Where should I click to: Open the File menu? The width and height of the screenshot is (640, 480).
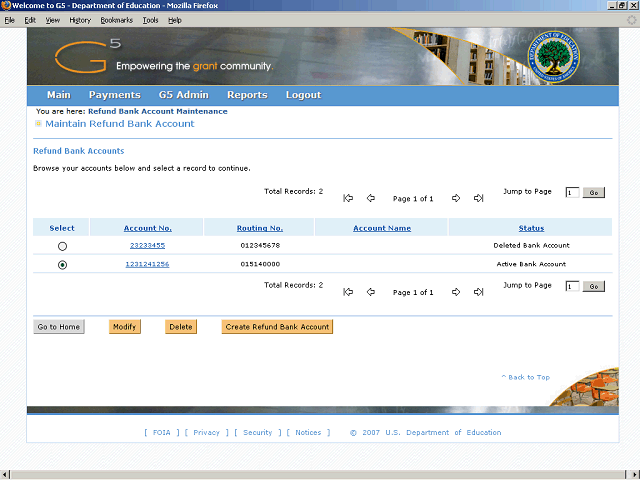pos(9,20)
